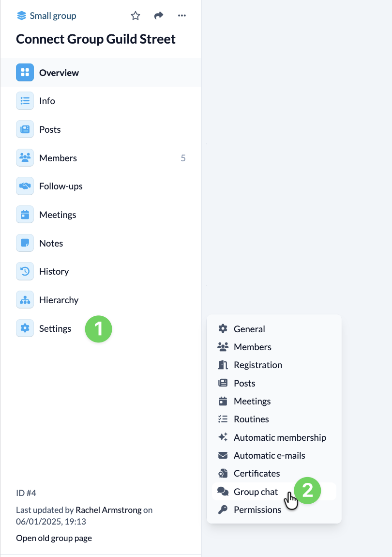Viewport: 392px width, 557px height.
Task: Click the Small group layers icon
Action: (21, 16)
